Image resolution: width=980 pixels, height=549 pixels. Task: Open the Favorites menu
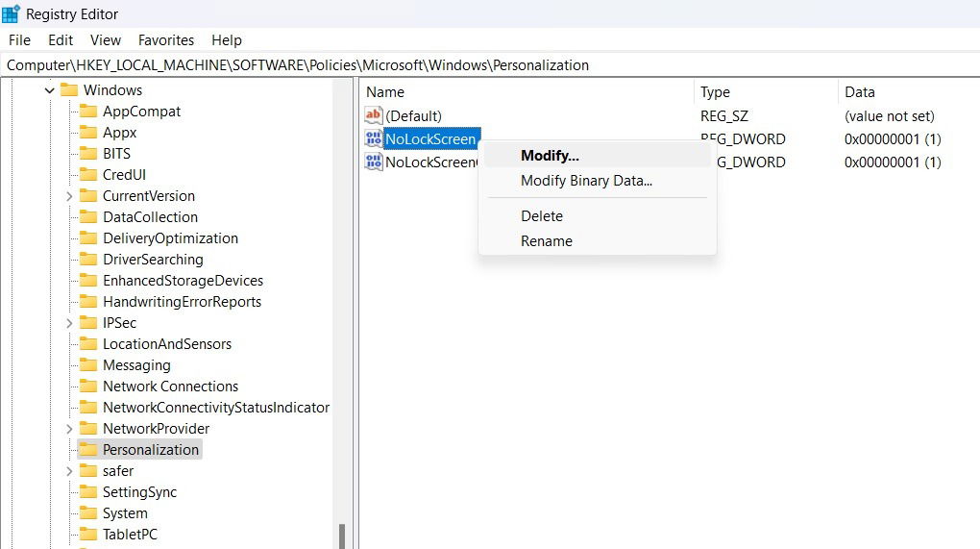click(166, 40)
